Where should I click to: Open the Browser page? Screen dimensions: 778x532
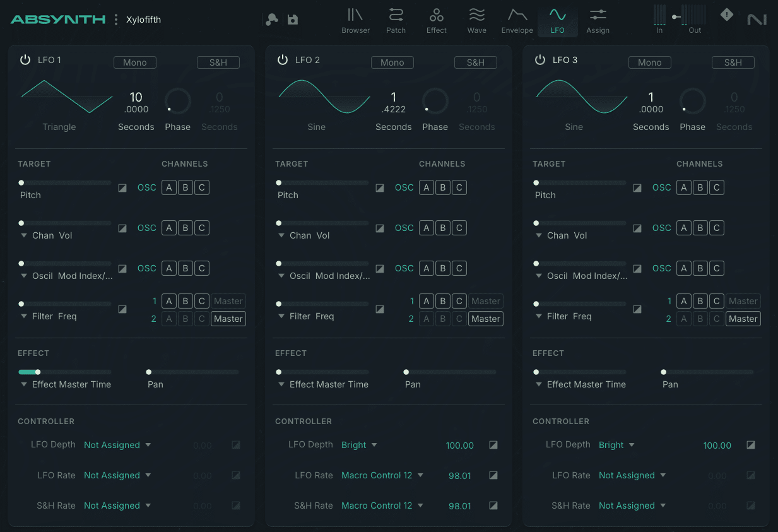click(355, 20)
